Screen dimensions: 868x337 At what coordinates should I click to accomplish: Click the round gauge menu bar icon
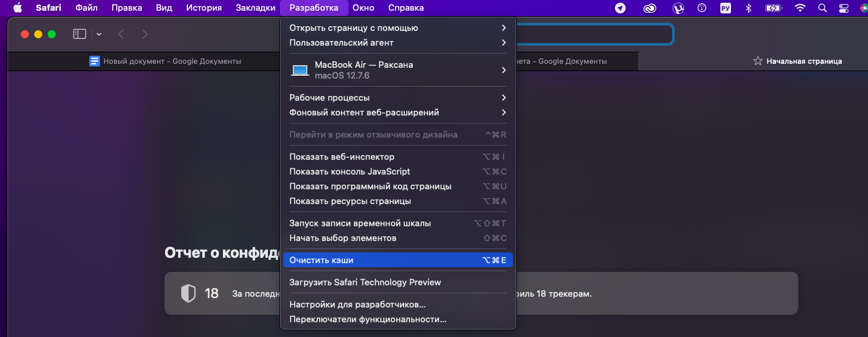(702, 8)
